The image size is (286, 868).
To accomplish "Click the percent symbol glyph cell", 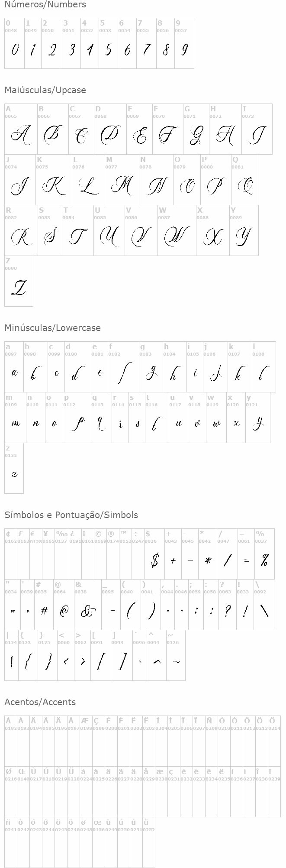I will click(264, 554).
